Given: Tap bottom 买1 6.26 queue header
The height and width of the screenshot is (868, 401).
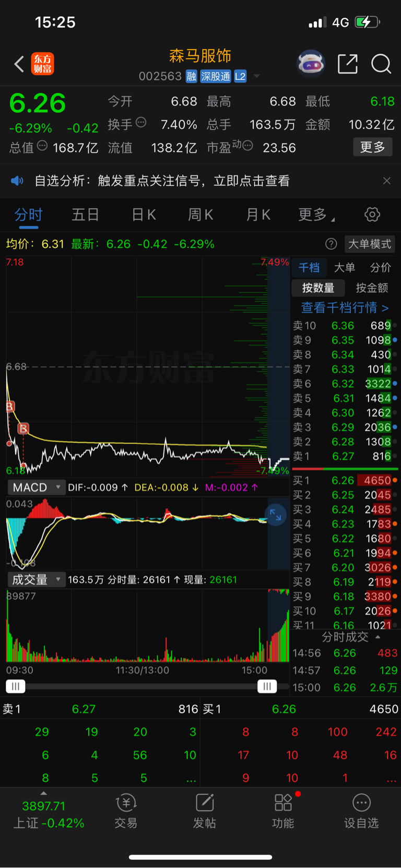Looking at the screenshot, I should pyautogui.click(x=301, y=709).
